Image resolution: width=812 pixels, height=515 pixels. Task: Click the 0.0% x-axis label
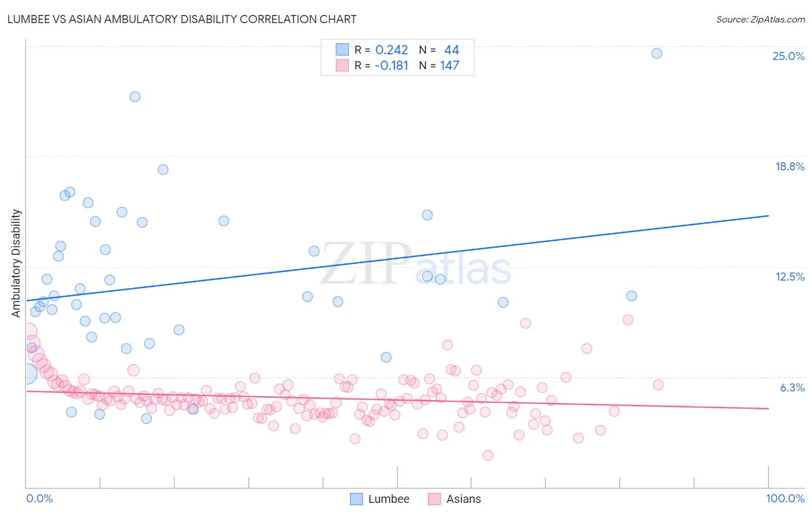[39, 498]
